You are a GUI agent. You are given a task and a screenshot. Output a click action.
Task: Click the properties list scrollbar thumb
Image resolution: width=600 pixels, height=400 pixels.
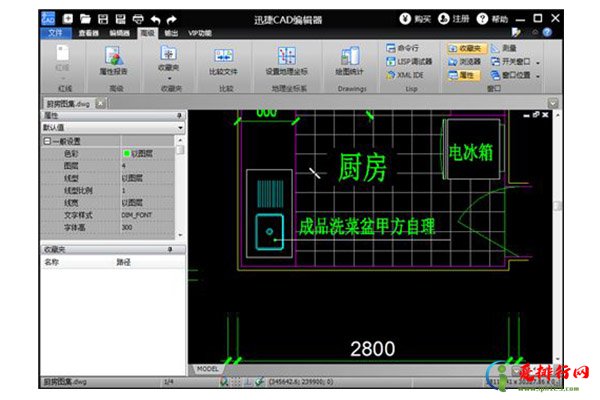[180, 150]
